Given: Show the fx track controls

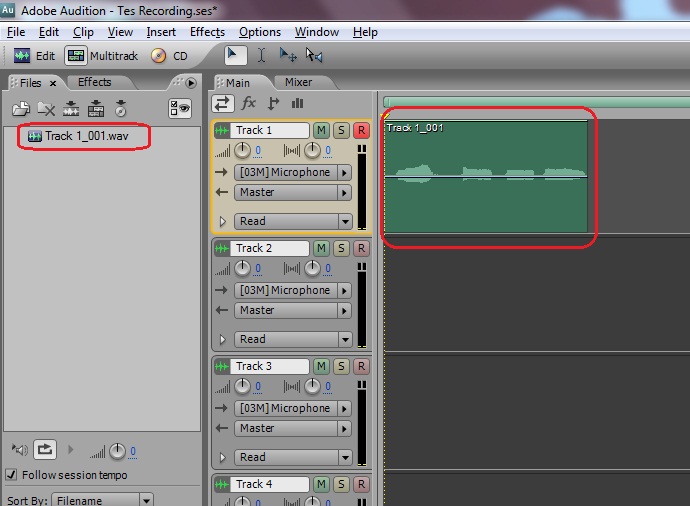Looking at the screenshot, I should click(x=249, y=103).
